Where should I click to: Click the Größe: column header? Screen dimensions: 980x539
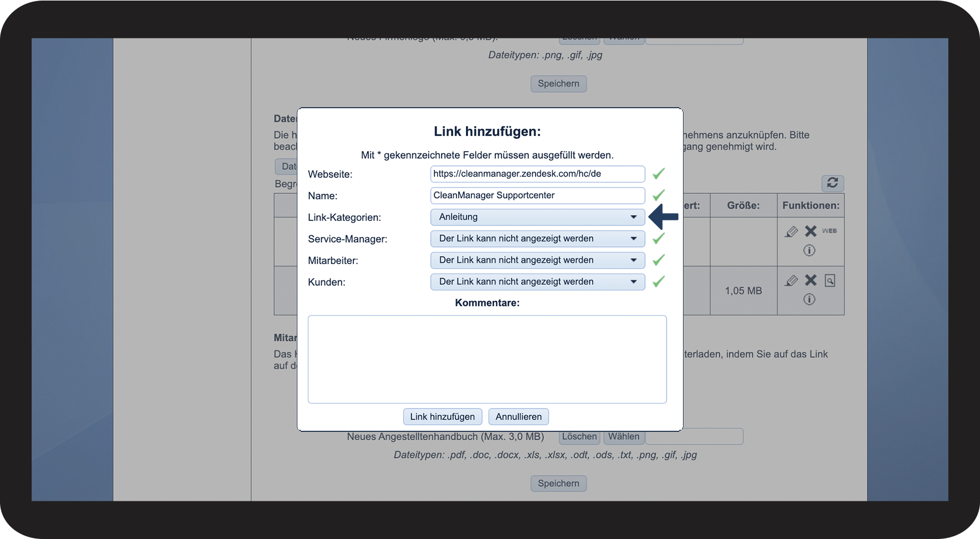743,205
